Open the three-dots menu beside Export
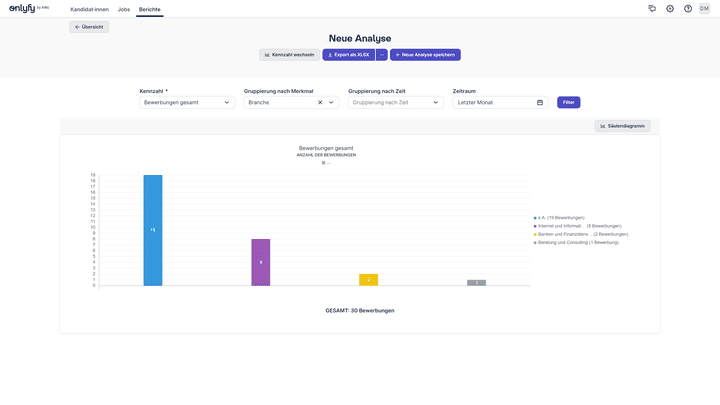 (x=382, y=55)
